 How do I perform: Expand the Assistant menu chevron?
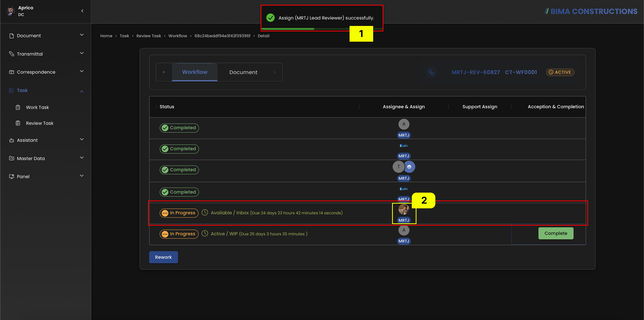pyautogui.click(x=82, y=139)
